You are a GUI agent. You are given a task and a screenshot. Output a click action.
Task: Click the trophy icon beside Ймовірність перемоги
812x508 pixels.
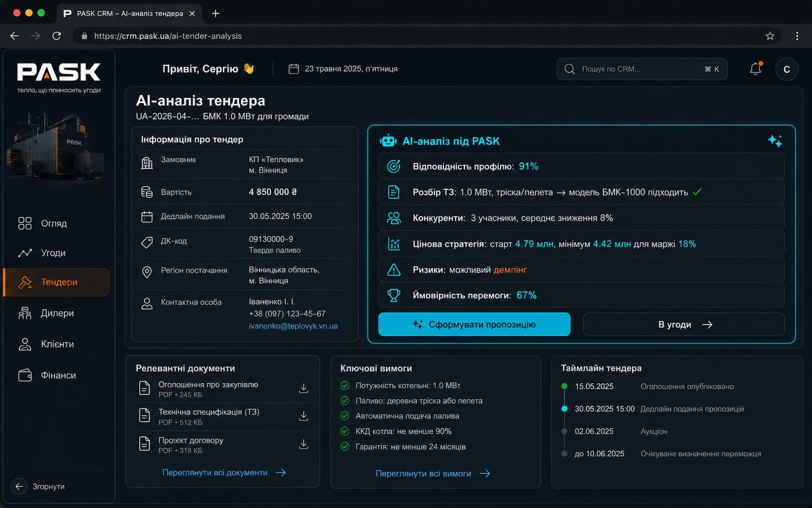point(394,295)
